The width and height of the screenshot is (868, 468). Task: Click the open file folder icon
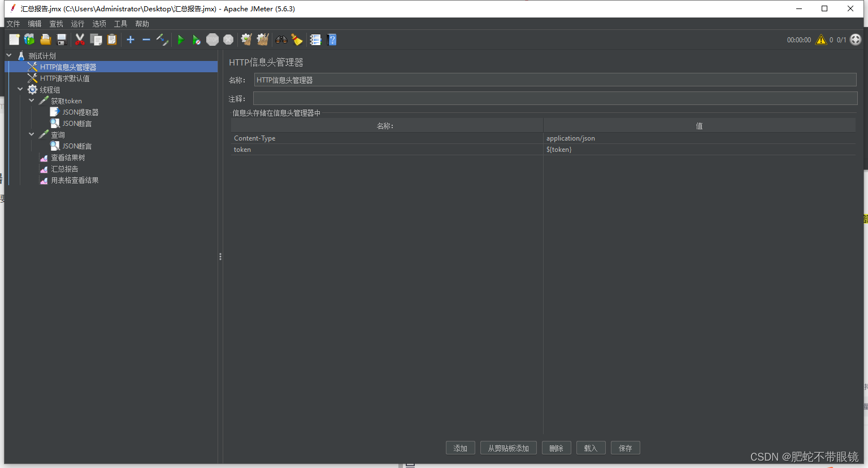(46, 40)
